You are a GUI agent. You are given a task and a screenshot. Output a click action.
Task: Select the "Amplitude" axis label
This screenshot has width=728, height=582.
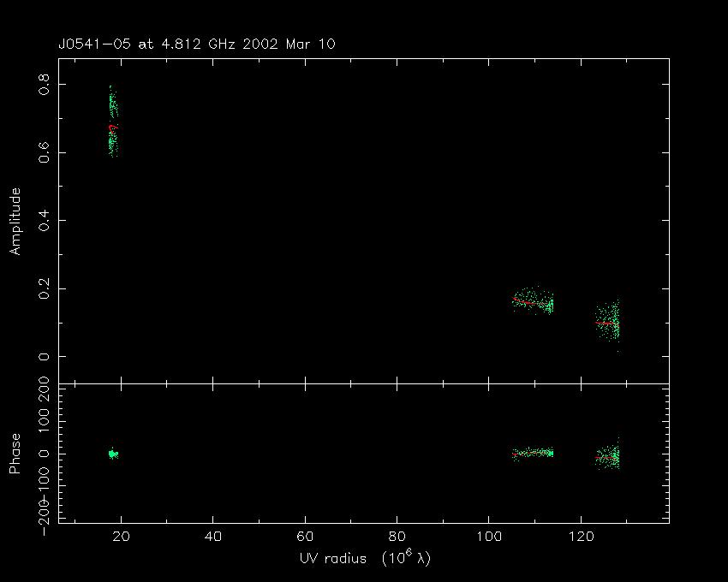pyautogui.click(x=15, y=222)
